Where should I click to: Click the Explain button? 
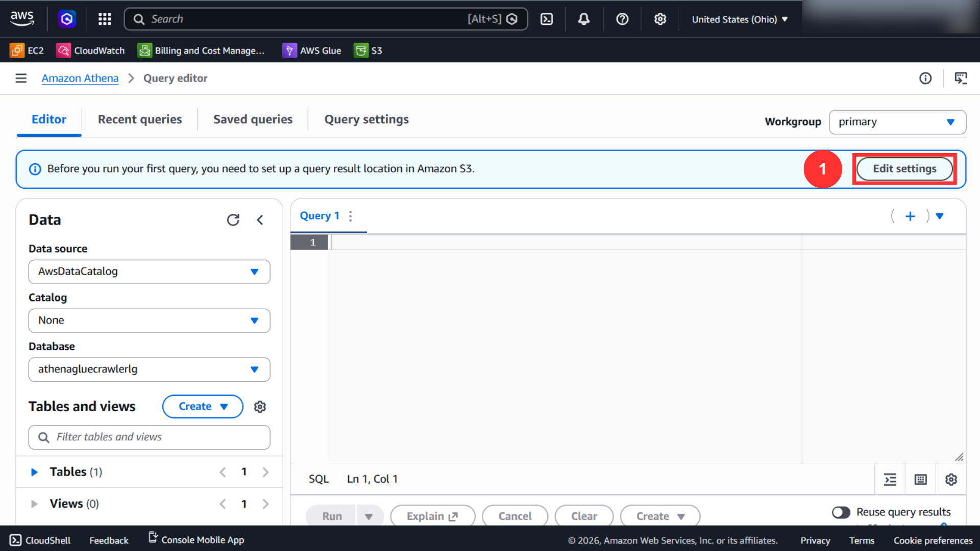432,516
